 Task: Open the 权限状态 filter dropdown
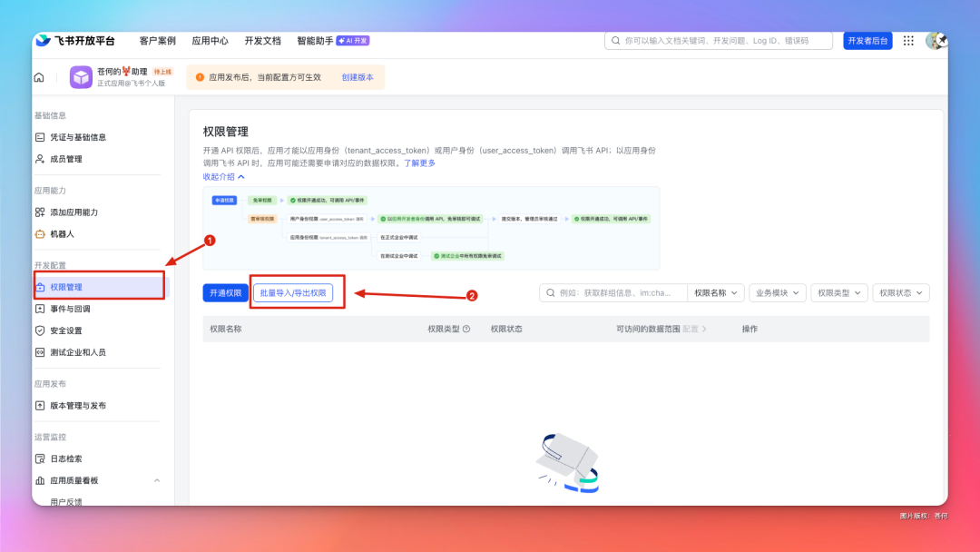pos(900,292)
